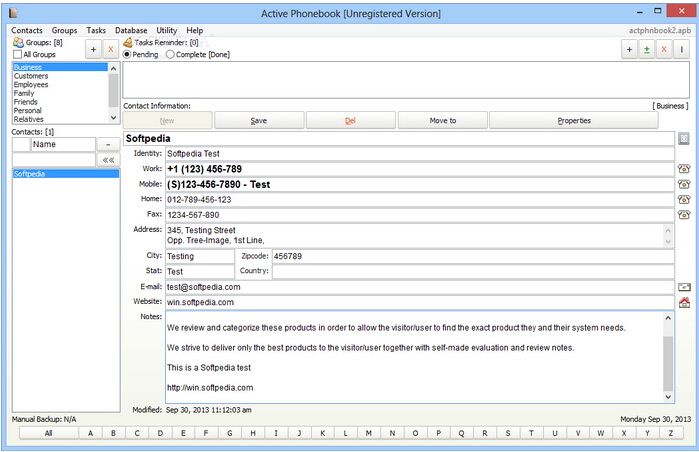Filter contacts by letter S
The image size is (699, 452).
click(x=508, y=433)
